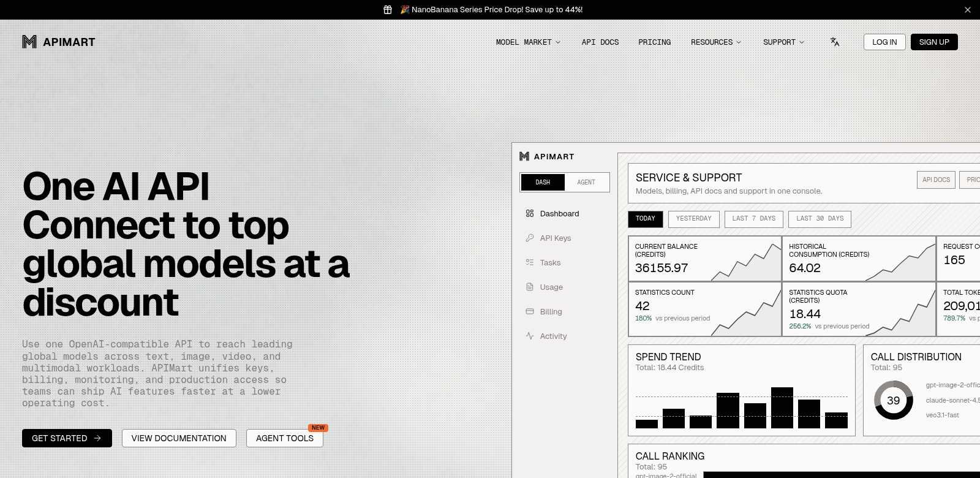Click the Current Balance credits card
This screenshot has height=478, width=980.
(705, 259)
